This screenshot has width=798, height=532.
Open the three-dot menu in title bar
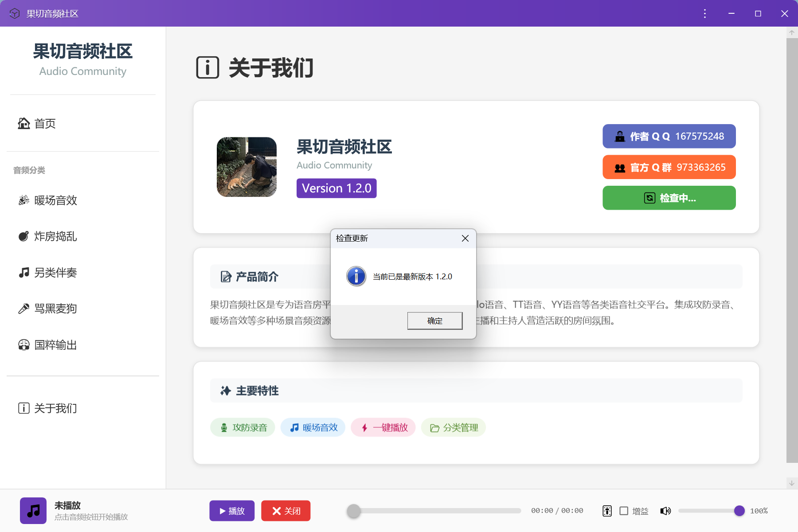click(x=704, y=13)
